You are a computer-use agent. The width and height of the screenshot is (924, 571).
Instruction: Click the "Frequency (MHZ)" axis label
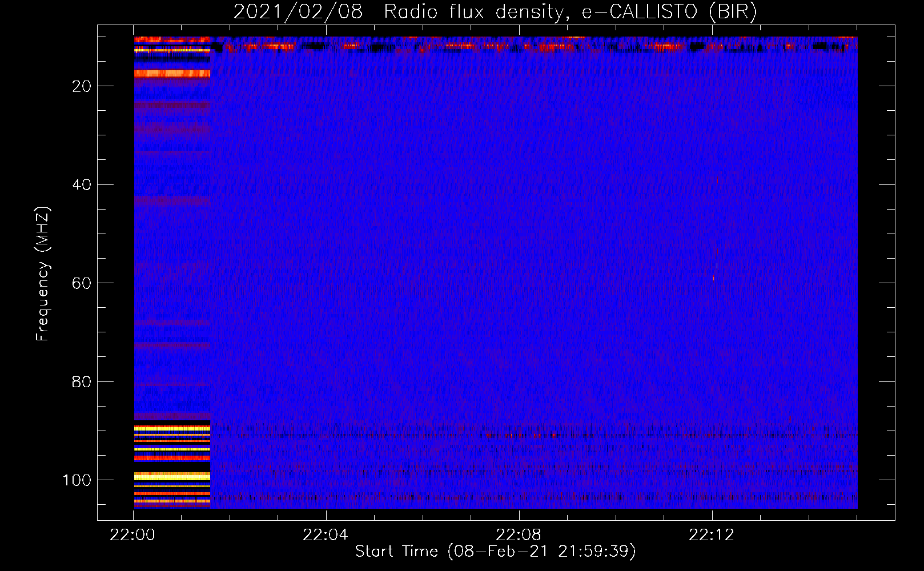click(x=43, y=274)
